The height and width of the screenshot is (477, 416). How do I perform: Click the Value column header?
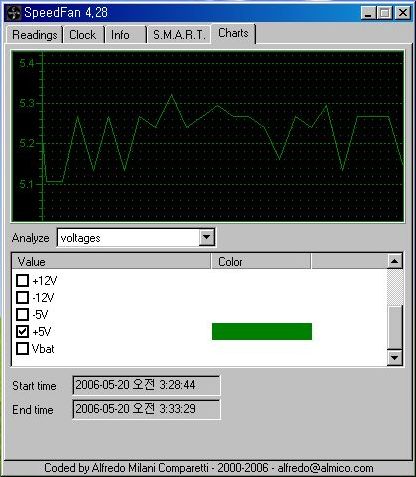click(111, 261)
